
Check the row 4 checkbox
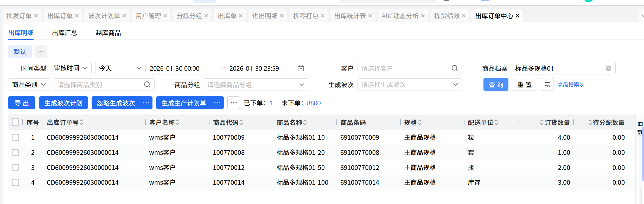15,182
